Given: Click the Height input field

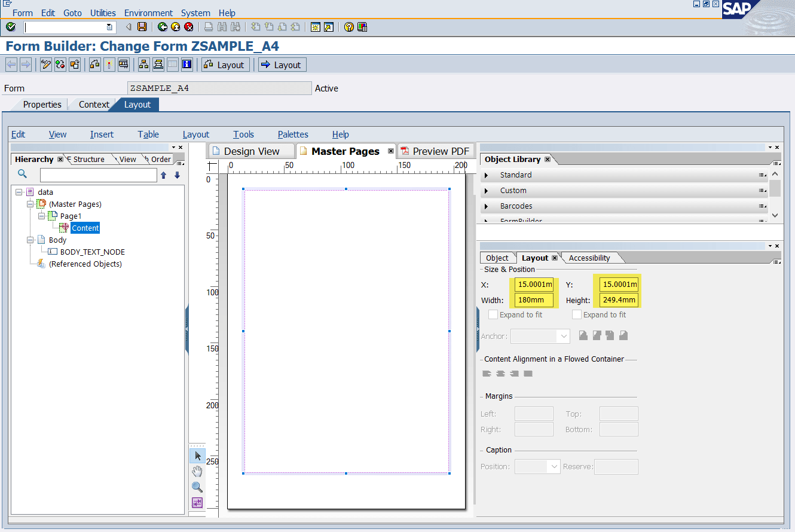Looking at the screenshot, I should [619, 300].
